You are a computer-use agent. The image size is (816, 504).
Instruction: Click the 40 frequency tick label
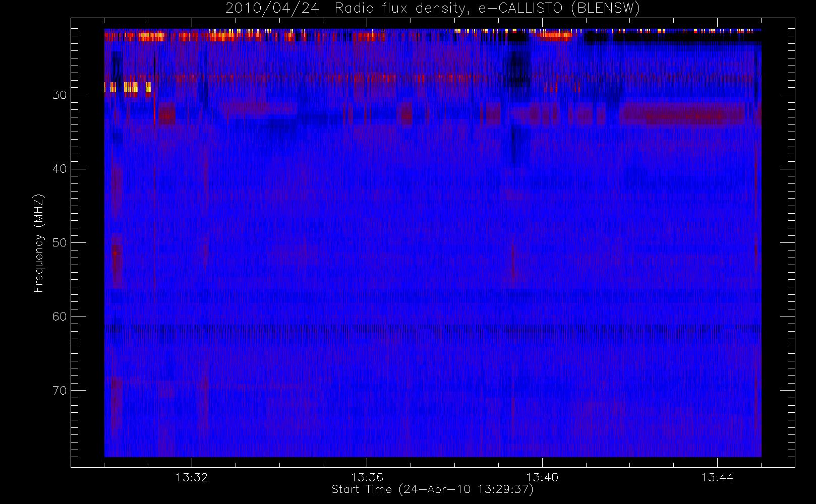pos(60,169)
